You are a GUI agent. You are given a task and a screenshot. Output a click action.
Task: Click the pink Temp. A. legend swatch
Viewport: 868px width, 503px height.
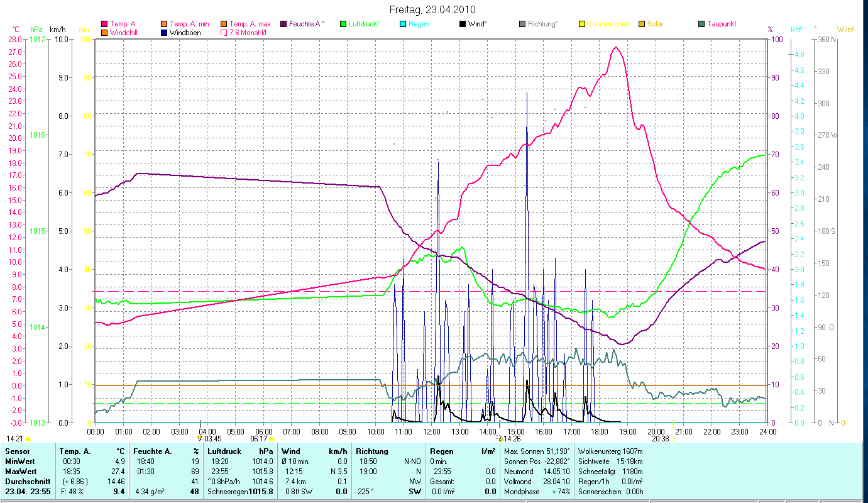(104, 24)
